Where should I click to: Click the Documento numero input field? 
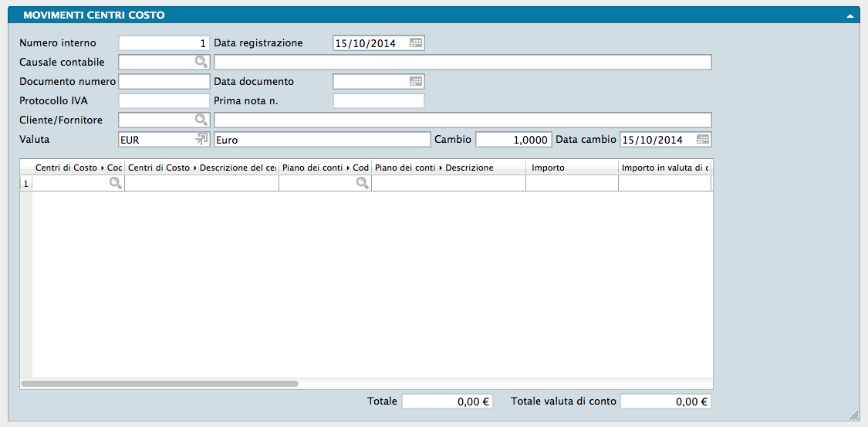164,81
